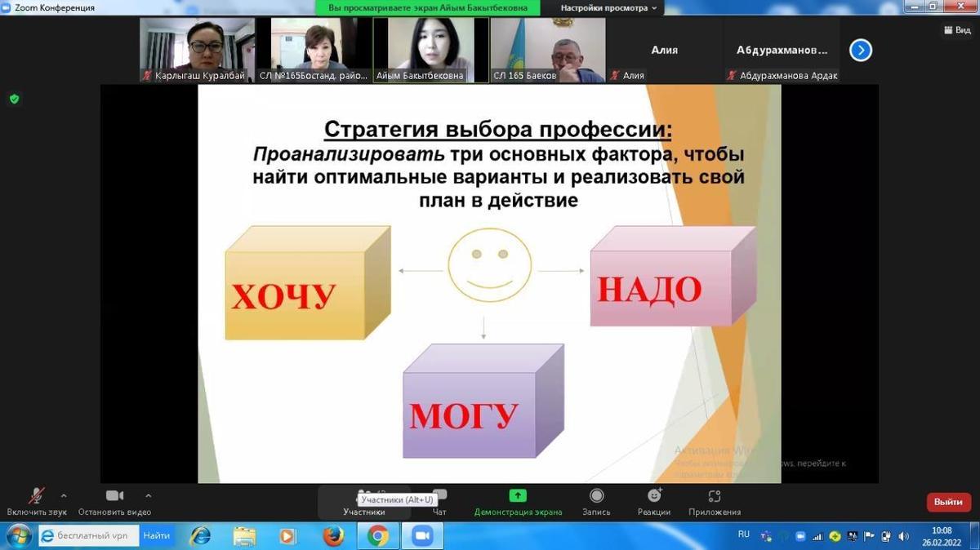Image resolution: width=980 pixels, height=550 pixels.
Task: Expand audio options arrow beside microphone
Action: pyautogui.click(x=64, y=495)
